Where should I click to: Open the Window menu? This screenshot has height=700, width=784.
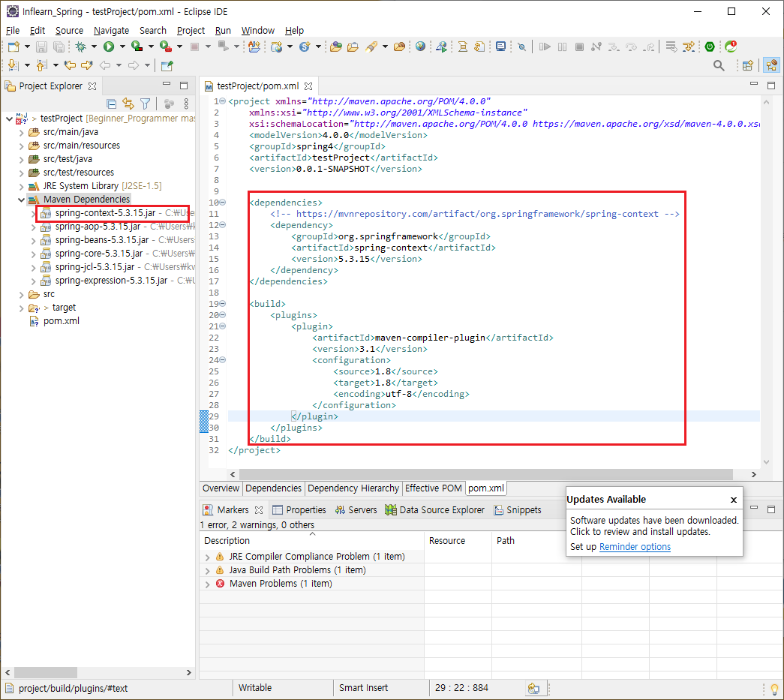coord(257,31)
